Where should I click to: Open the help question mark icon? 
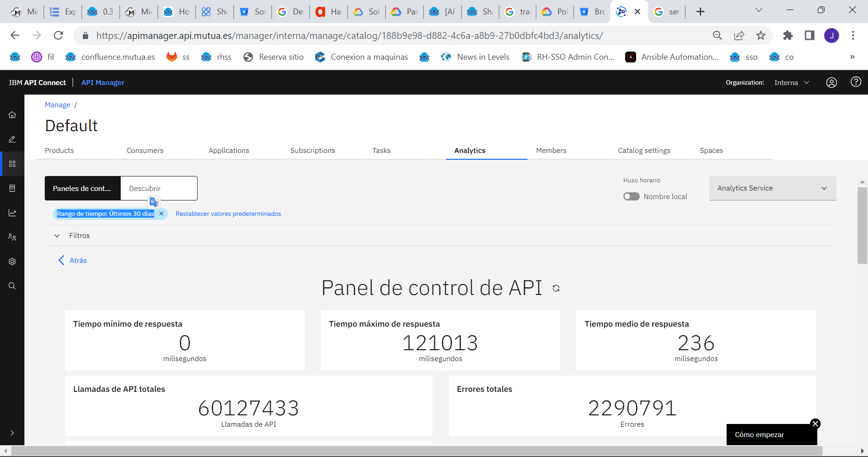click(855, 82)
